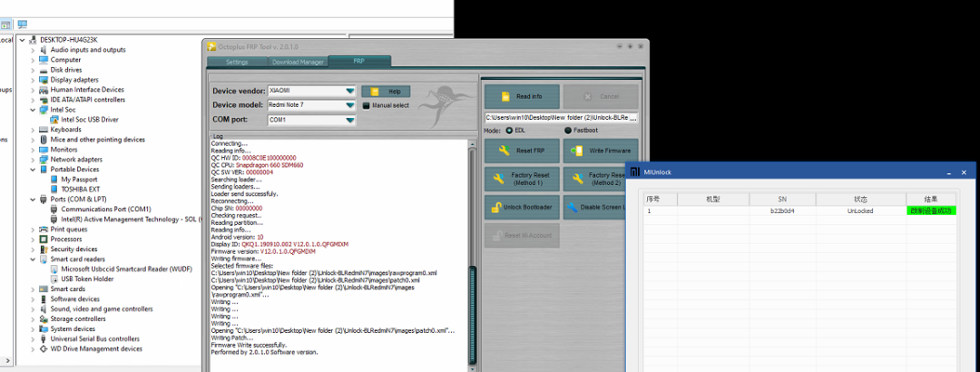Open the Device model dropdown

click(349, 105)
